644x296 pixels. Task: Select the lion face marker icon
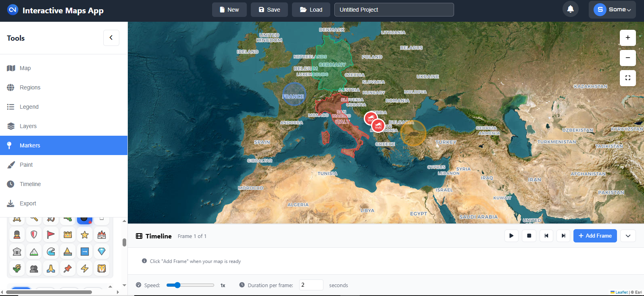tap(102, 268)
